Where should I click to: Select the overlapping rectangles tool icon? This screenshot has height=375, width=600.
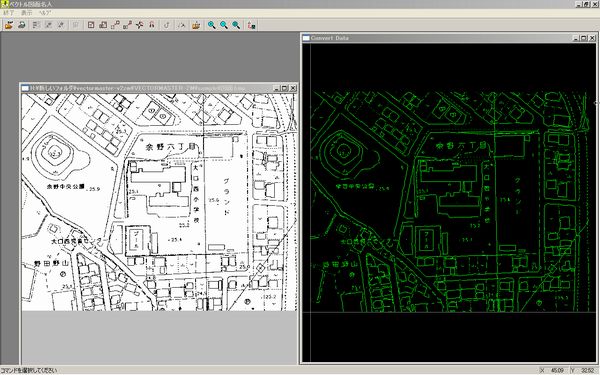(103, 25)
